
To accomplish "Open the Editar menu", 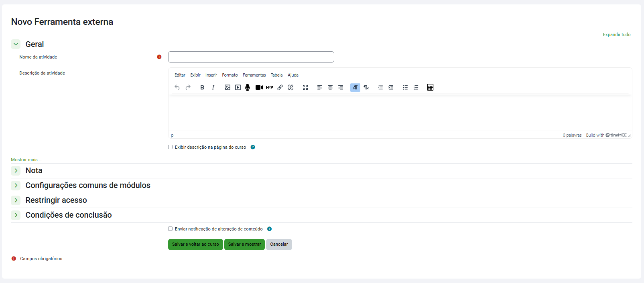I will tap(180, 75).
